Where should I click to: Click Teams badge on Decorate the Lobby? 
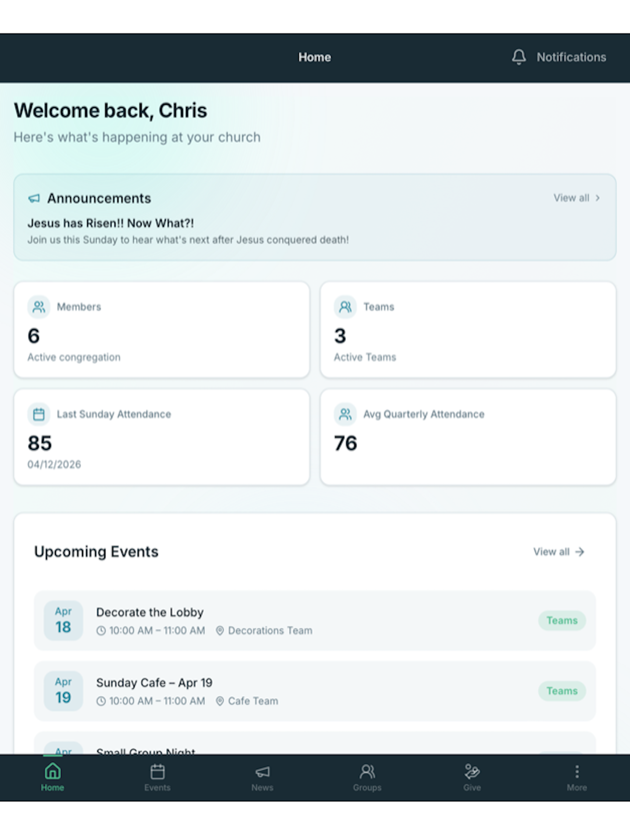[562, 621]
